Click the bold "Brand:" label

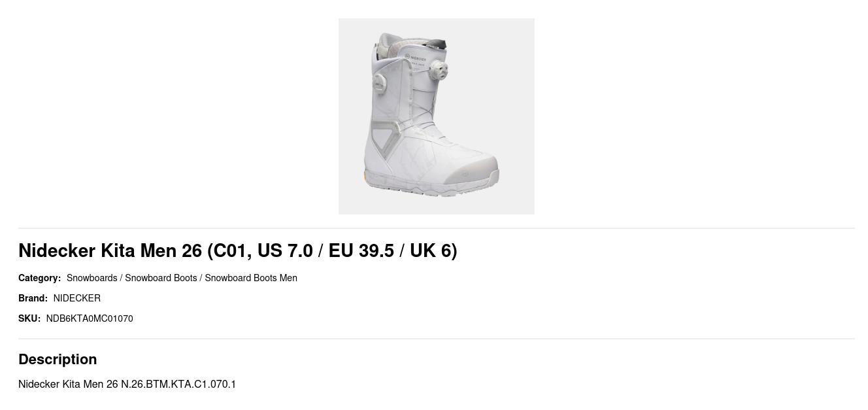click(x=33, y=298)
